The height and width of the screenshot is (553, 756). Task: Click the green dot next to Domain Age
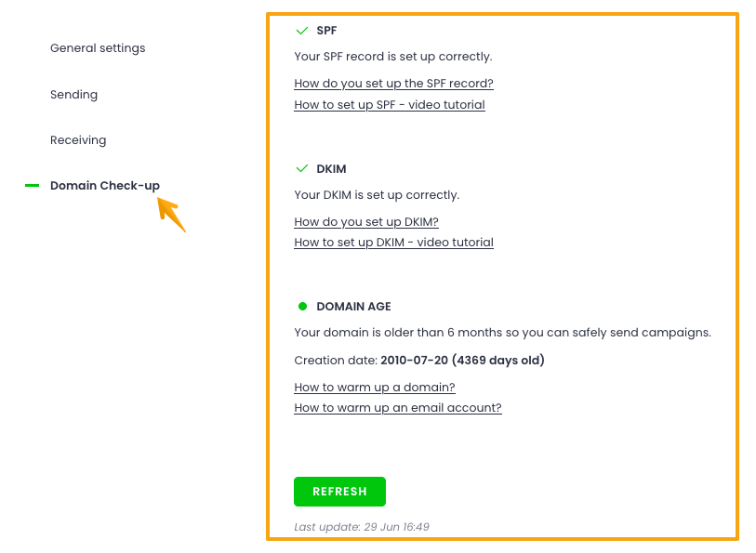pos(302,306)
